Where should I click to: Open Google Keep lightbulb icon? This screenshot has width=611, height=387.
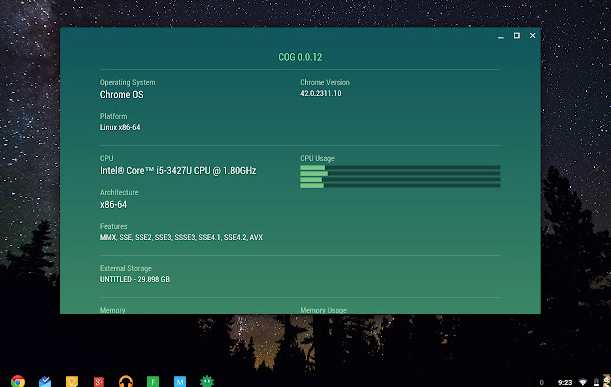click(x=72, y=381)
